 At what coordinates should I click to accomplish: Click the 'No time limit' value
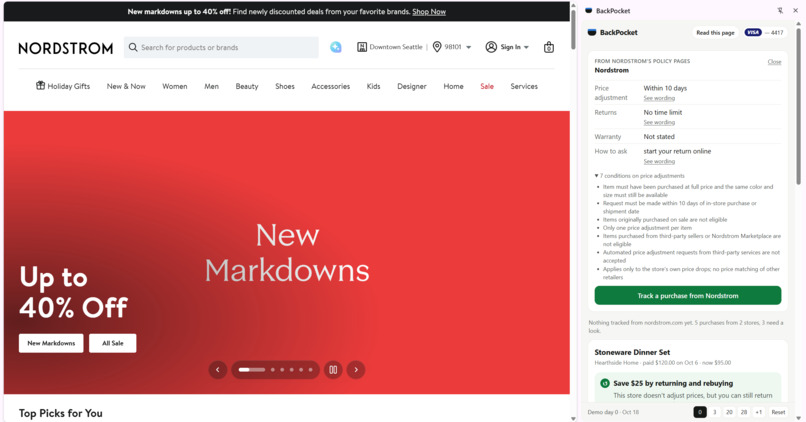click(x=663, y=112)
